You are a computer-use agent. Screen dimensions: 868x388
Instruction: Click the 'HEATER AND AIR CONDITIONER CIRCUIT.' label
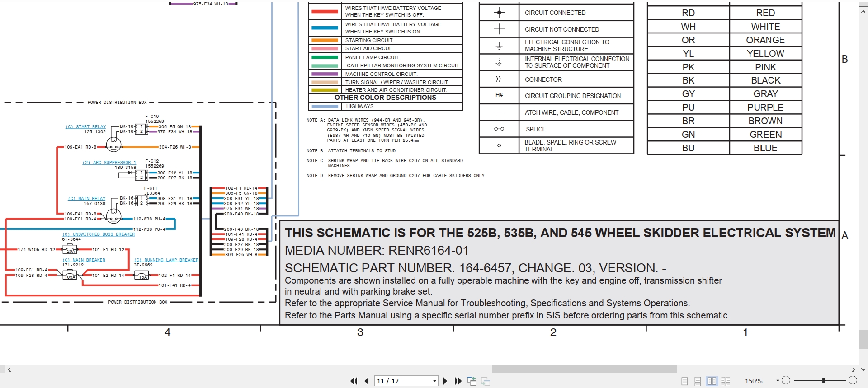click(396, 90)
